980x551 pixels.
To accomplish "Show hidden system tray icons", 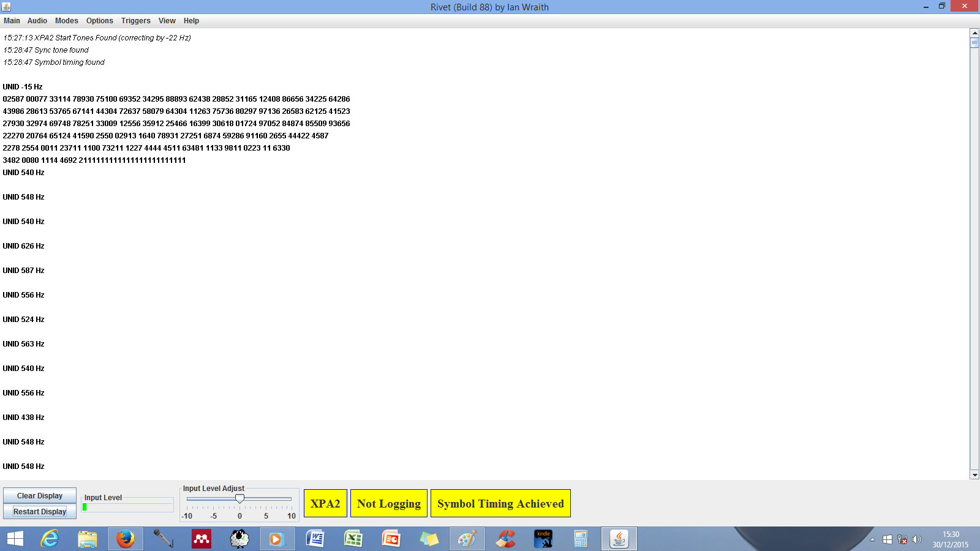I will click(x=872, y=539).
